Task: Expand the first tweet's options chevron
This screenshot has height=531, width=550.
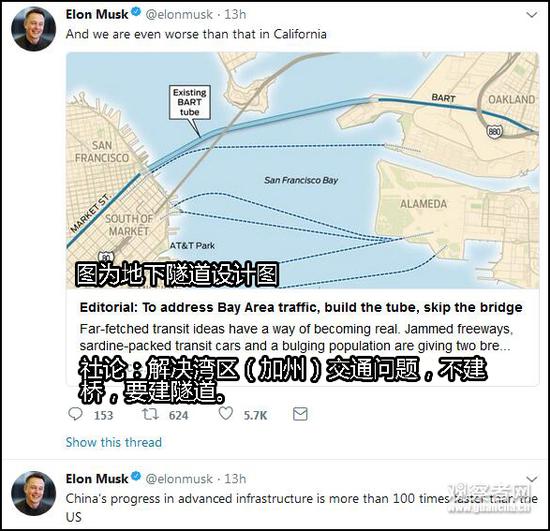Action: coord(532,15)
